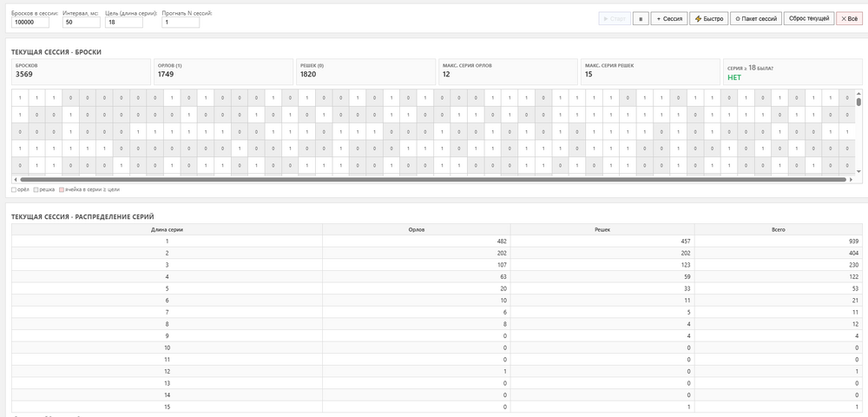Click the Орлов cell 63
The image size is (868, 417).
coord(417,277)
